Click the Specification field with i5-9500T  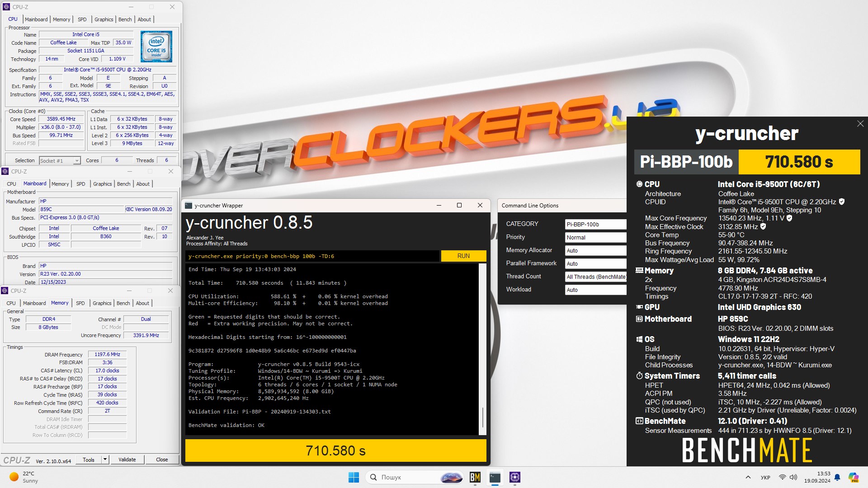107,70
